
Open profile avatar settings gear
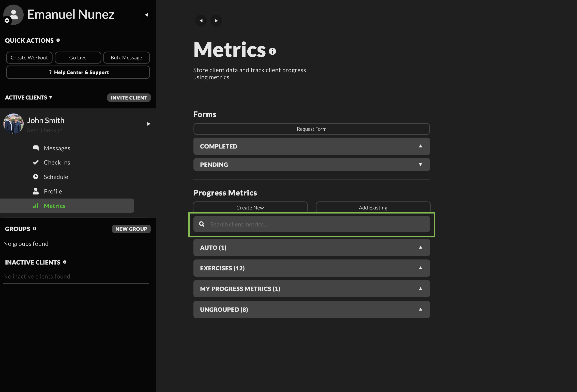[x=7, y=21]
